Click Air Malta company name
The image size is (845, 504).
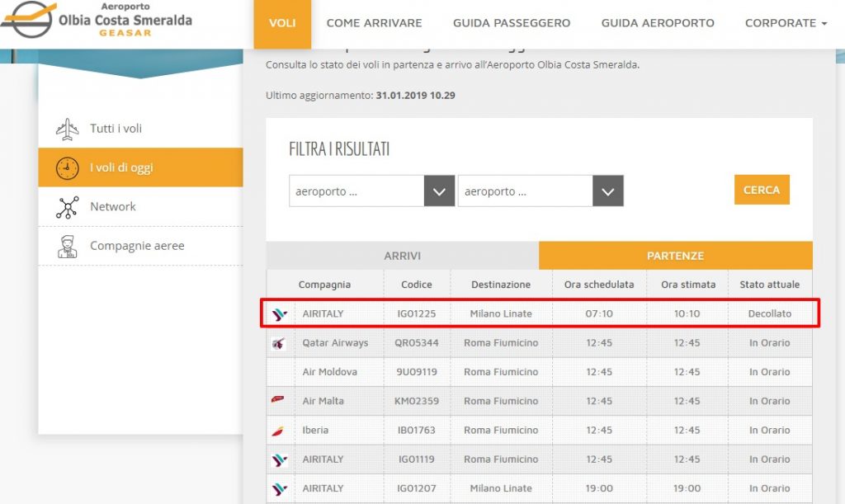click(323, 401)
